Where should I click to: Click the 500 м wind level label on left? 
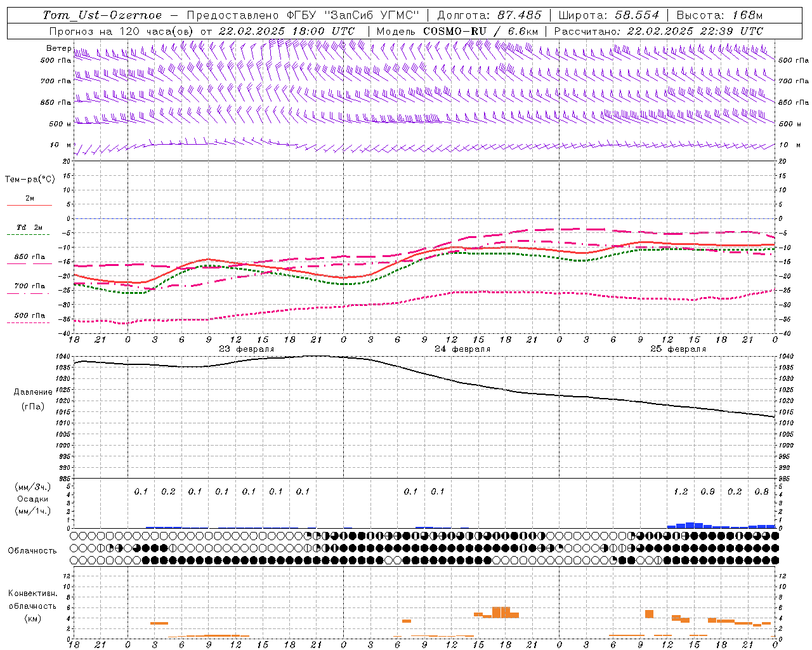click(61, 124)
